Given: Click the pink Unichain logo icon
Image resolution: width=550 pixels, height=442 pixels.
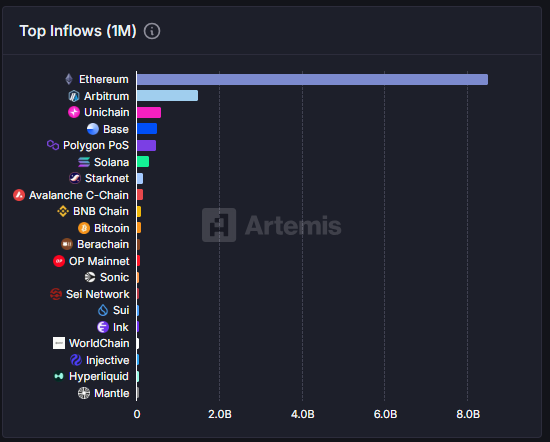Looking at the screenshot, I should 74,112.
